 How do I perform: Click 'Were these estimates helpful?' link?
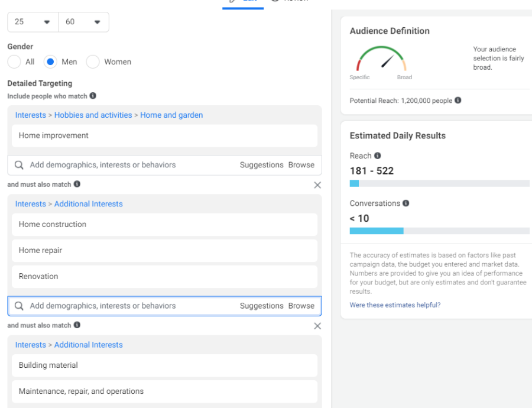tap(395, 305)
